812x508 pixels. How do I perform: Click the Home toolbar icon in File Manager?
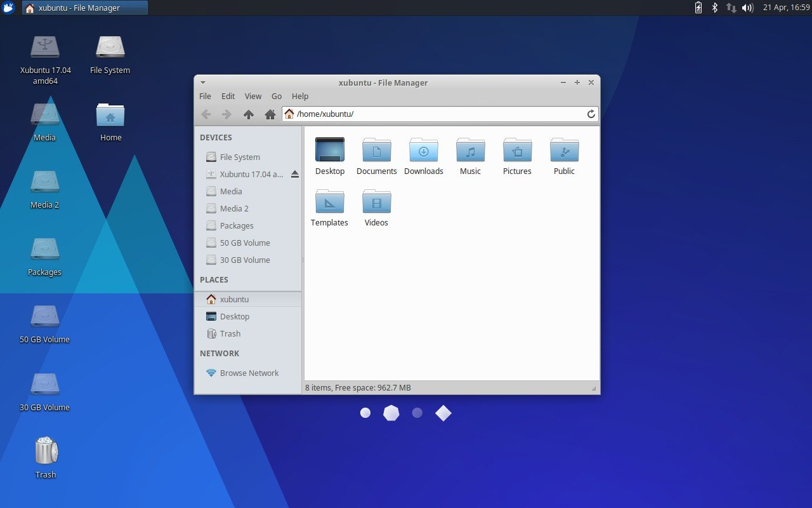pyautogui.click(x=270, y=114)
